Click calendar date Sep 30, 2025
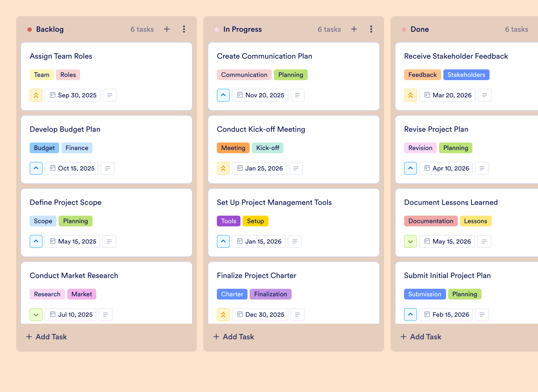The width and height of the screenshot is (538, 392). click(73, 95)
